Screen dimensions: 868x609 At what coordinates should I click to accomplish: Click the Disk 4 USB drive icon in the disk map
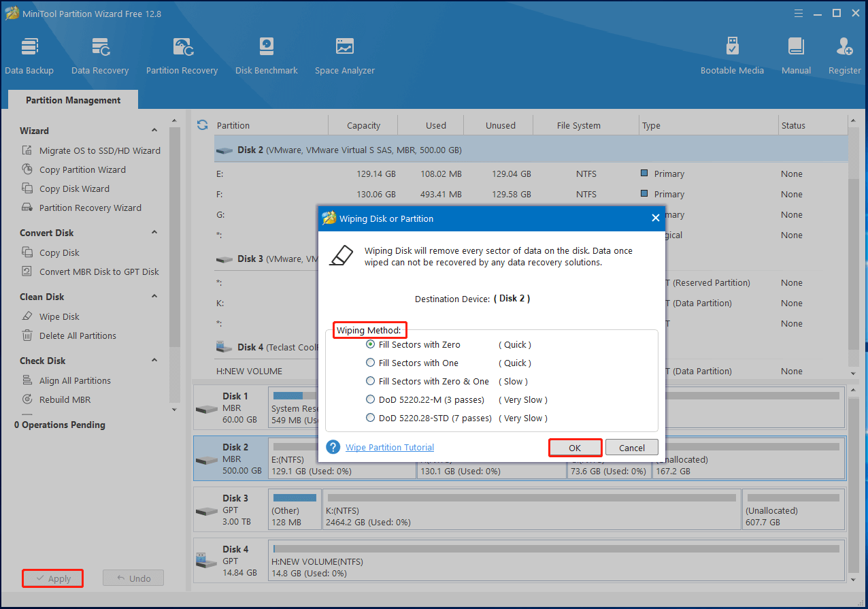(207, 561)
